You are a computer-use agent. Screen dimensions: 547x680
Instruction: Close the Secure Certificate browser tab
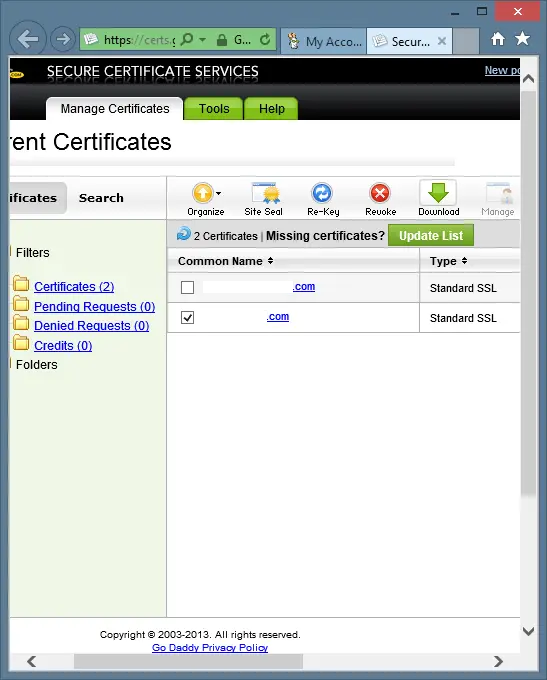point(442,41)
